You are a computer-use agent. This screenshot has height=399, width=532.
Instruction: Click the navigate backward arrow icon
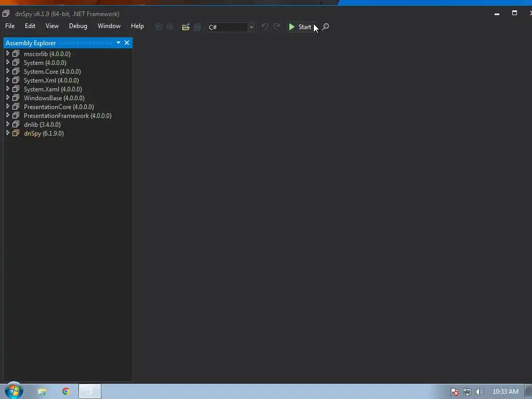point(158,27)
